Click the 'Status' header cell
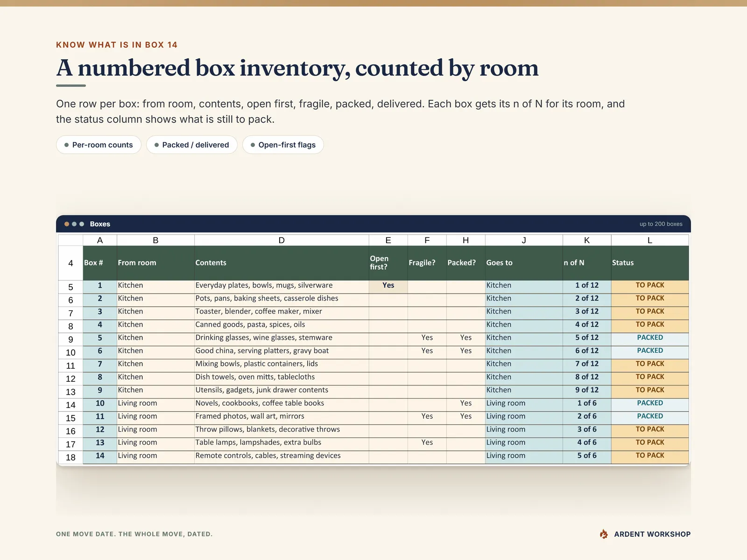Image resolution: width=747 pixels, height=560 pixels. [650, 263]
